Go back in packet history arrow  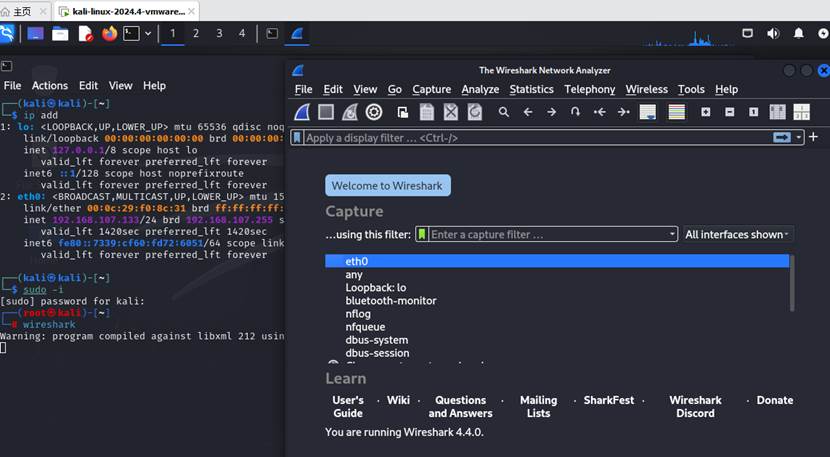528,112
